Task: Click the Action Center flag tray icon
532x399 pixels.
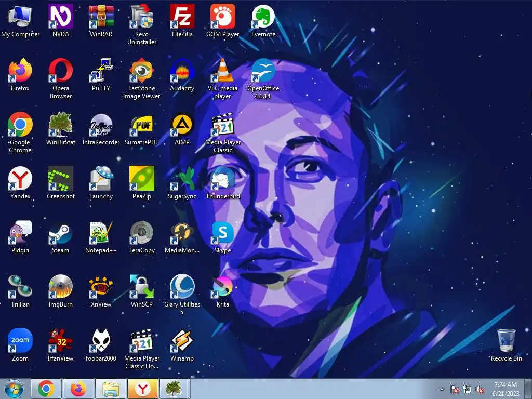Action: (x=454, y=389)
